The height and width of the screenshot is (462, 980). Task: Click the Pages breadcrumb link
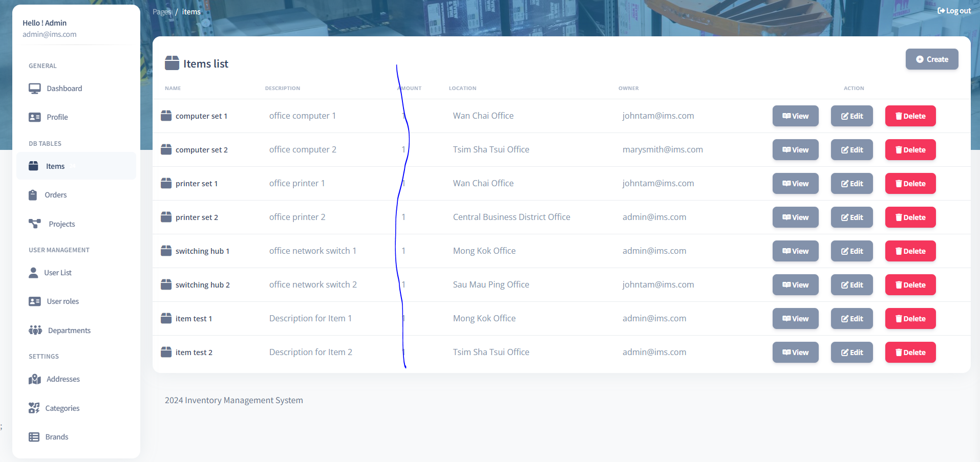161,12
